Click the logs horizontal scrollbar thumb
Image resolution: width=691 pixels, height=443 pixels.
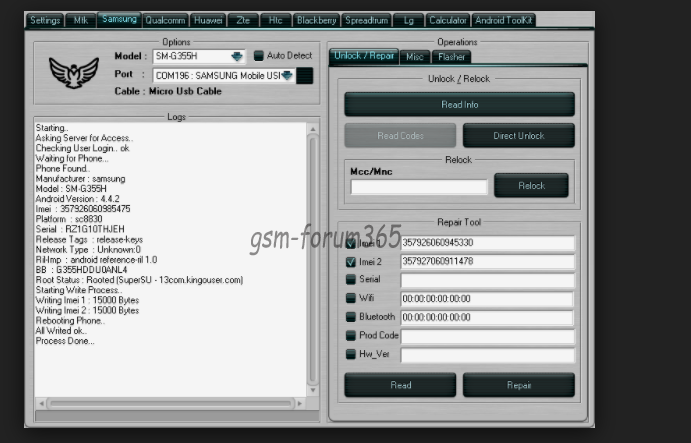pyautogui.click(x=170, y=403)
